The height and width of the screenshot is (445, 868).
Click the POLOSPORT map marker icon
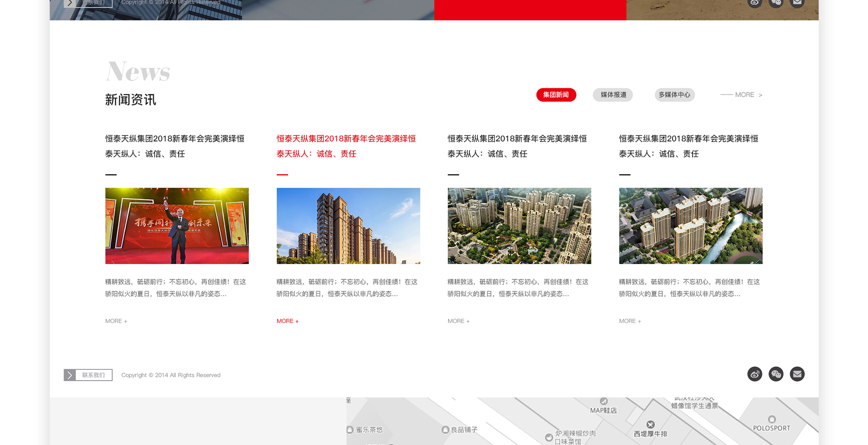772,419
